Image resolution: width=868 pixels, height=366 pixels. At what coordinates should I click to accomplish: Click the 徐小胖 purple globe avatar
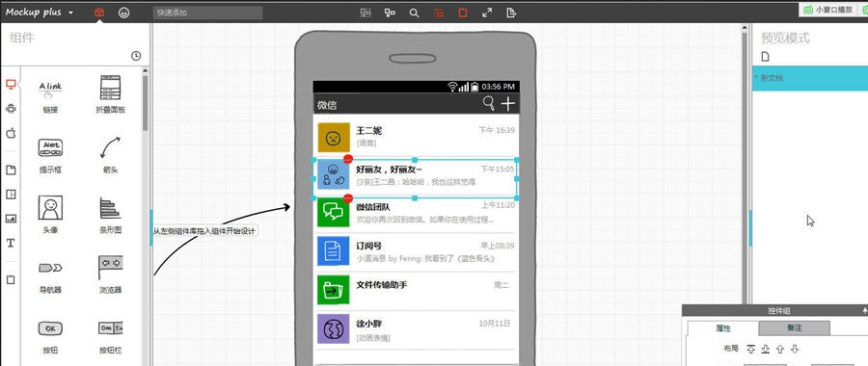334,329
